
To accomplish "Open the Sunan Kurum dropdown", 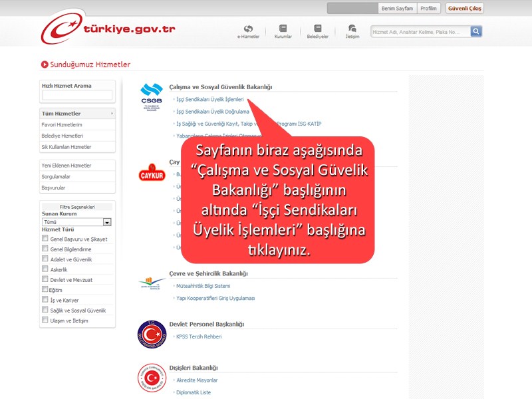I will pyautogui.click(x=76, y=222).
